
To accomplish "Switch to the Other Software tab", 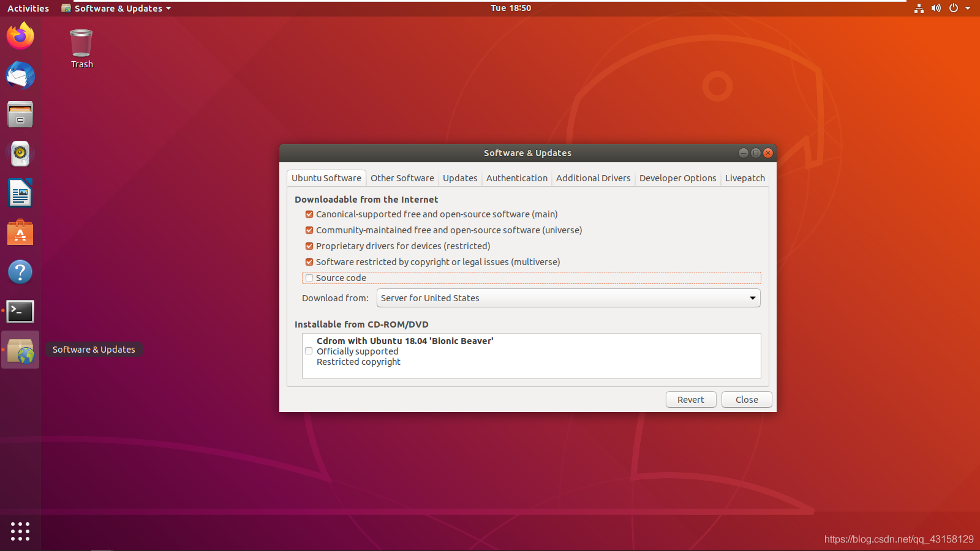I will [x=402, y=178].
